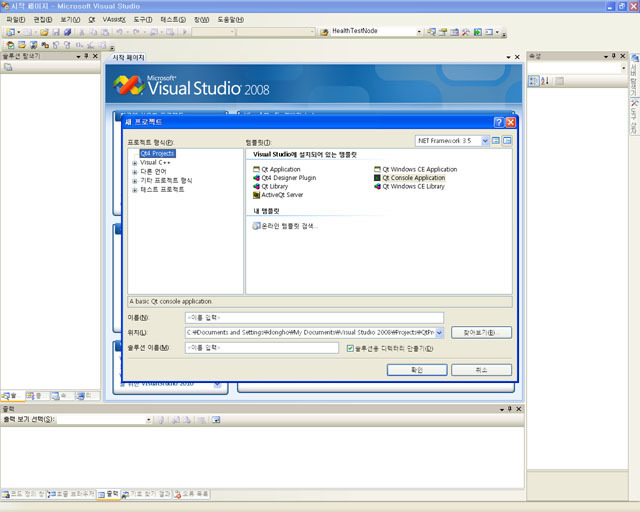Select the Qt Library template
The height and width of the screenshot is (512, 640).
271,186
